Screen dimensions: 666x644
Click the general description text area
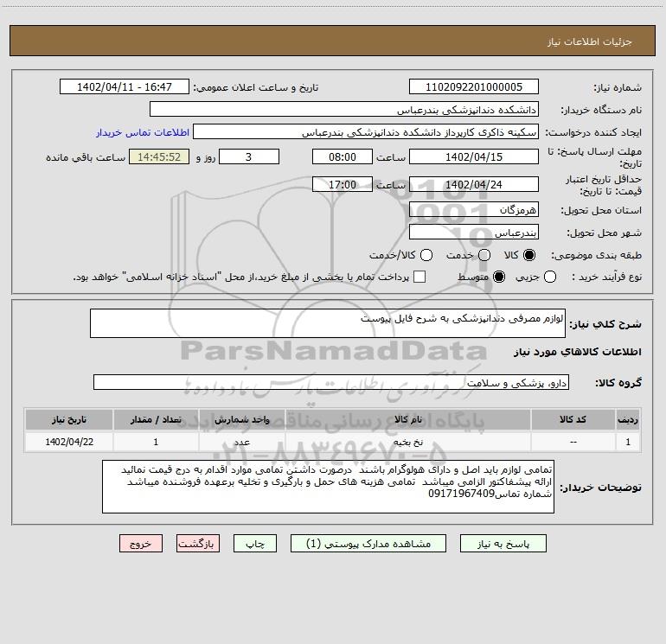tap(328, 323)
